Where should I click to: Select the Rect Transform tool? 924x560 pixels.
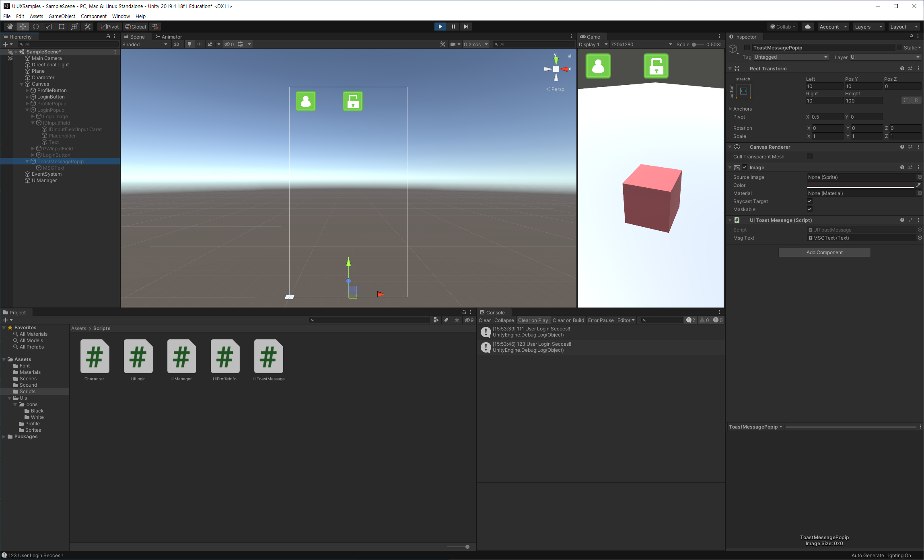point(62,27)
